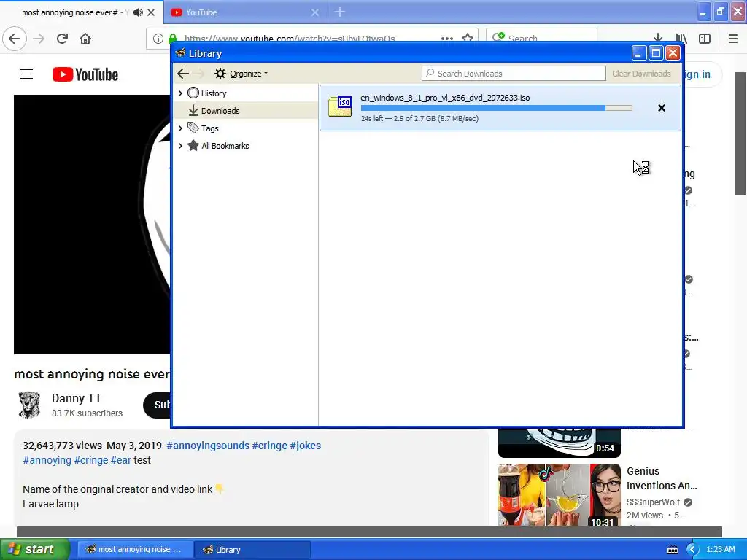The width and height of the screenshot is (747, 560).
Task: Switch to Library taskbar item
Action: (252, 550)
